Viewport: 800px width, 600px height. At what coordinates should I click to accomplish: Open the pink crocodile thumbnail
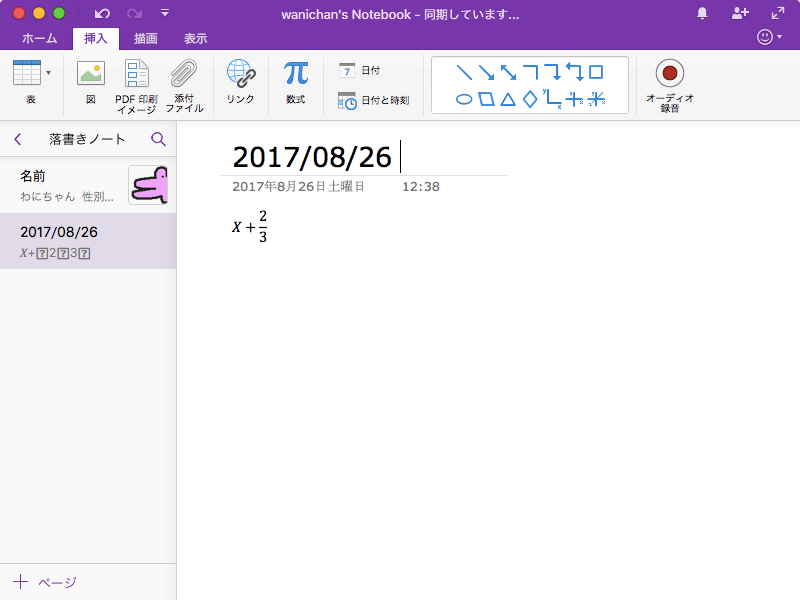148,185
